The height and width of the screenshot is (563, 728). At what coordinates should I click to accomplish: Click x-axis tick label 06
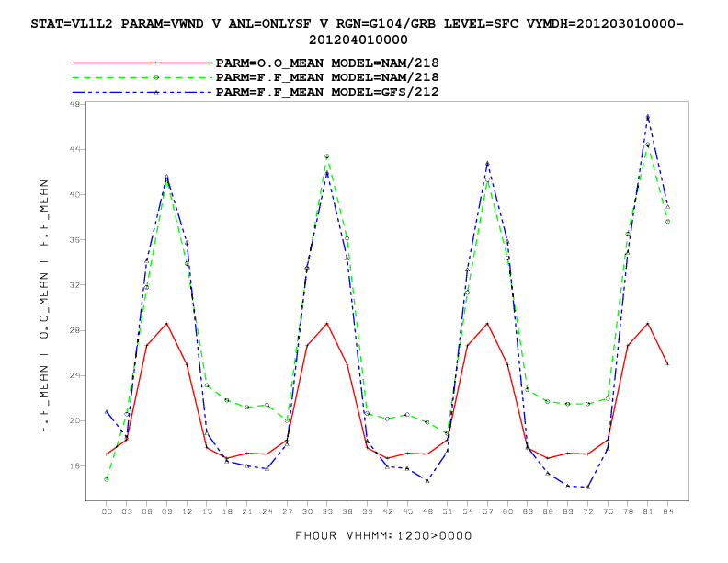tap(147, 511)
